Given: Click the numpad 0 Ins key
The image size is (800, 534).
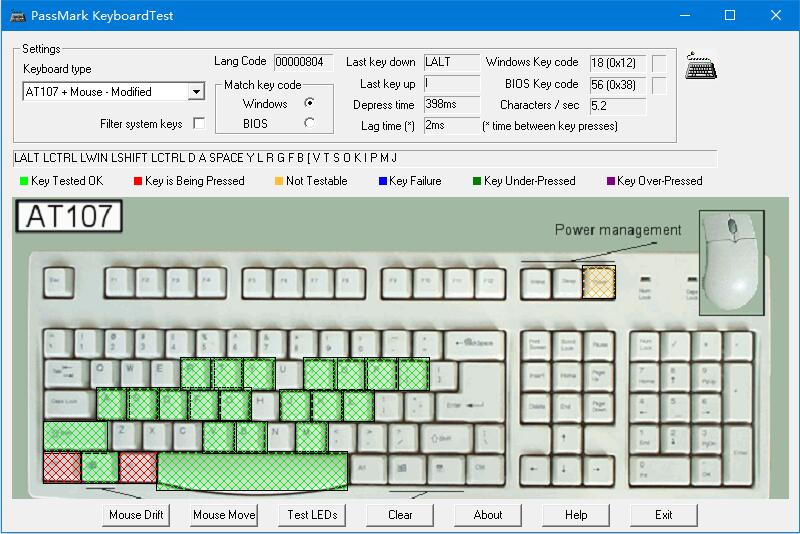Looking at the screenshot, I should point(660,470).
